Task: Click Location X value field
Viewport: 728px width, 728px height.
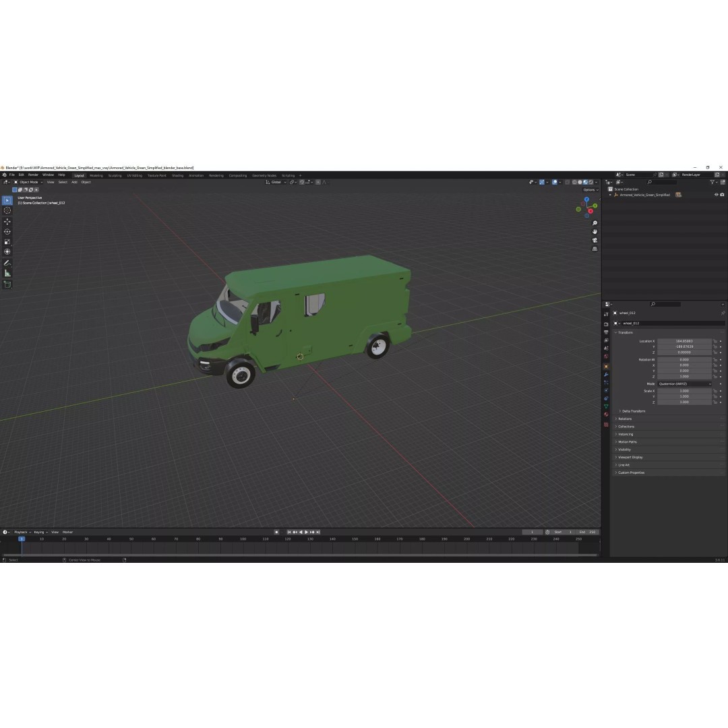Action: [684, 341]
